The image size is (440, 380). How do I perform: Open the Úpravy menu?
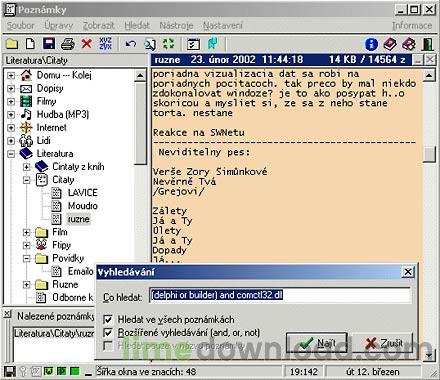point(59,25)
